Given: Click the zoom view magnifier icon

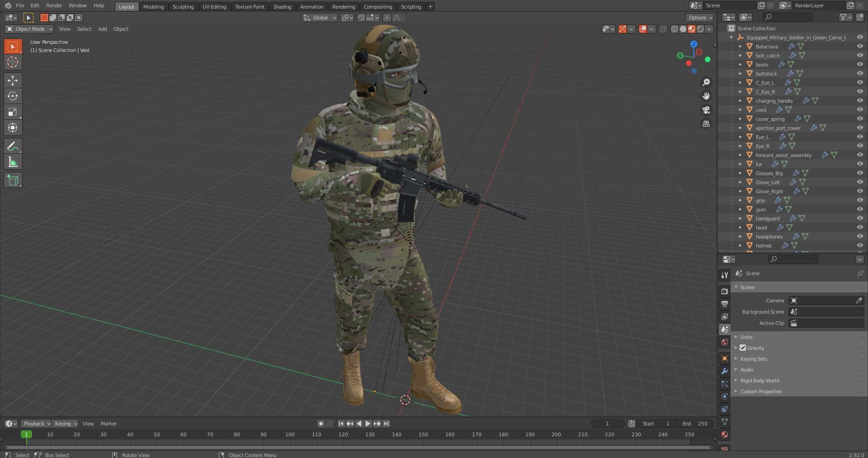Looking at the screenshot, I should tap(706, 82).
